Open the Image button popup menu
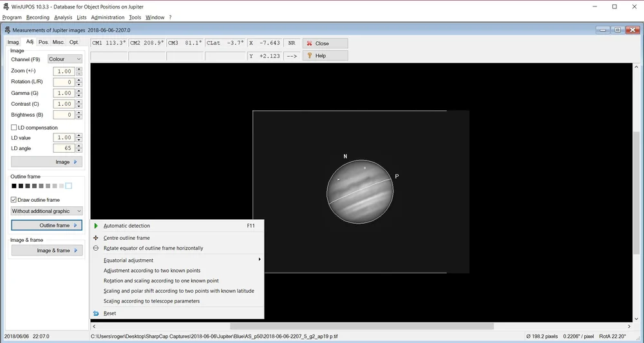Viewport: 644px width, 343px height. (46, 162)
